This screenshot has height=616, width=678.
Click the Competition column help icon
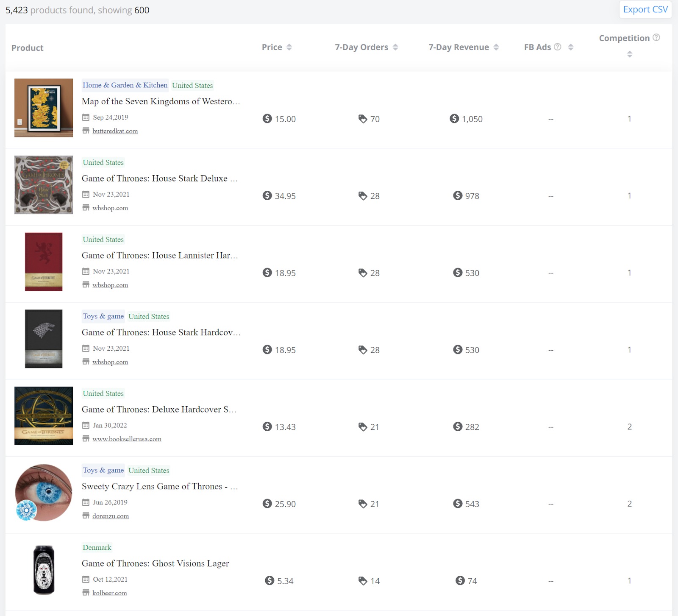point(657,37)
